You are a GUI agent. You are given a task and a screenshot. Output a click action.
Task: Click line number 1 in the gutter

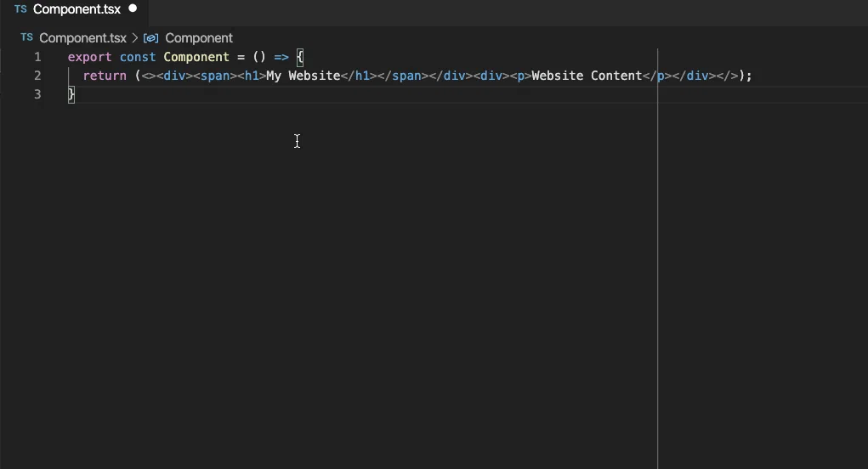tap(37, 57)
